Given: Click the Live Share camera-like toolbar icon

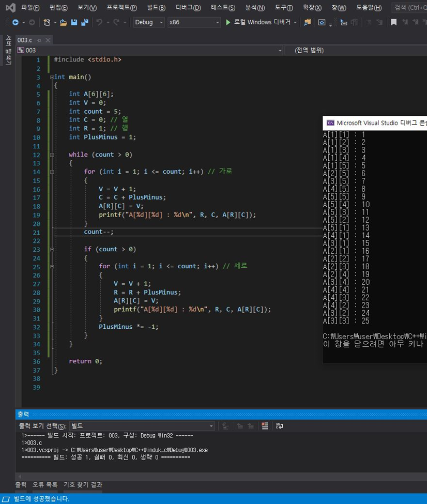Looking at the screenshot, I should [322, 22].
